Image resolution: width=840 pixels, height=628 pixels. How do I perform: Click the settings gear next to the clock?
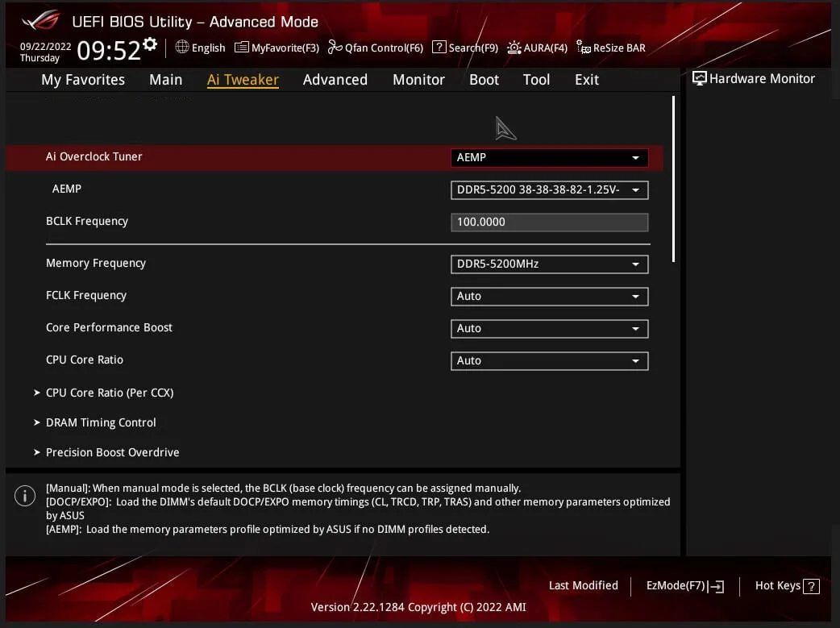150,44
